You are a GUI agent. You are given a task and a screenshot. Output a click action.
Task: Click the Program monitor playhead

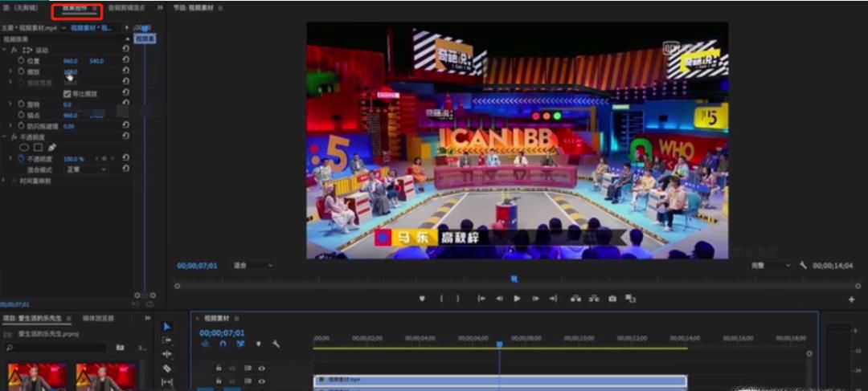click(514, 279)
